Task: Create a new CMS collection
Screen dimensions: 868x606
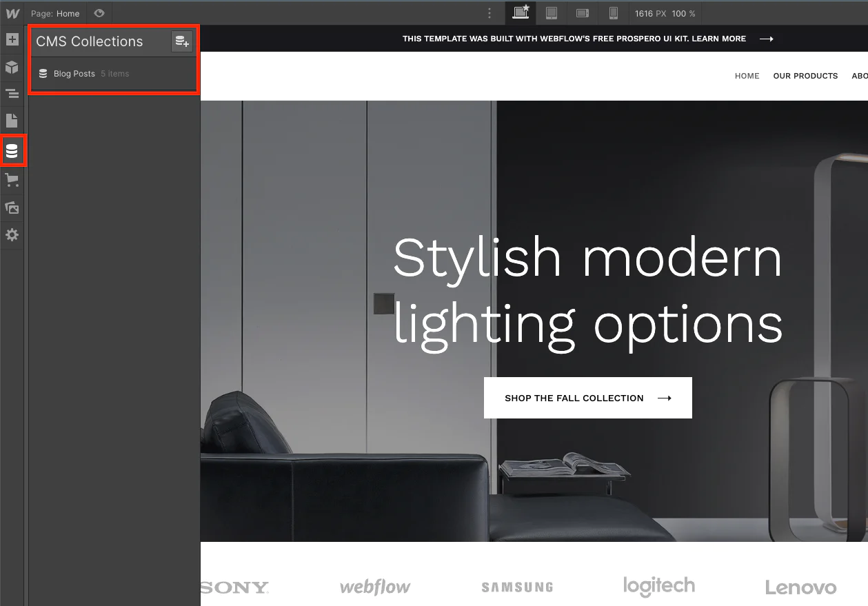Action: pyautogui.click(x=182, y=42)
